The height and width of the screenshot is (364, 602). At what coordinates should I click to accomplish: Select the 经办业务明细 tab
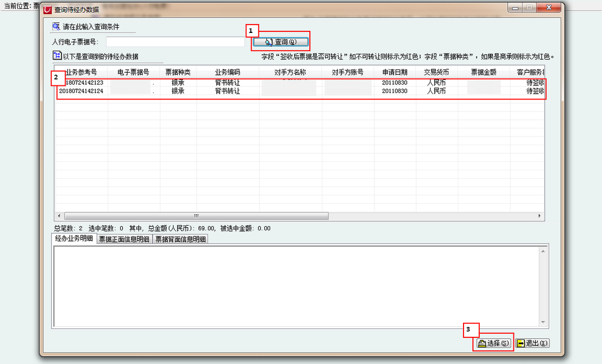coord(74,239)
